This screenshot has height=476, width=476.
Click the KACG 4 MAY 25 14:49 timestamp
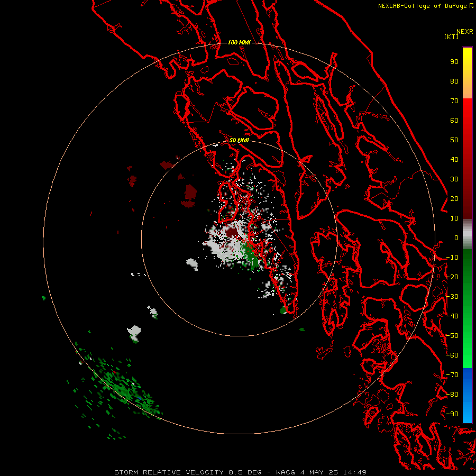point(321,472)
